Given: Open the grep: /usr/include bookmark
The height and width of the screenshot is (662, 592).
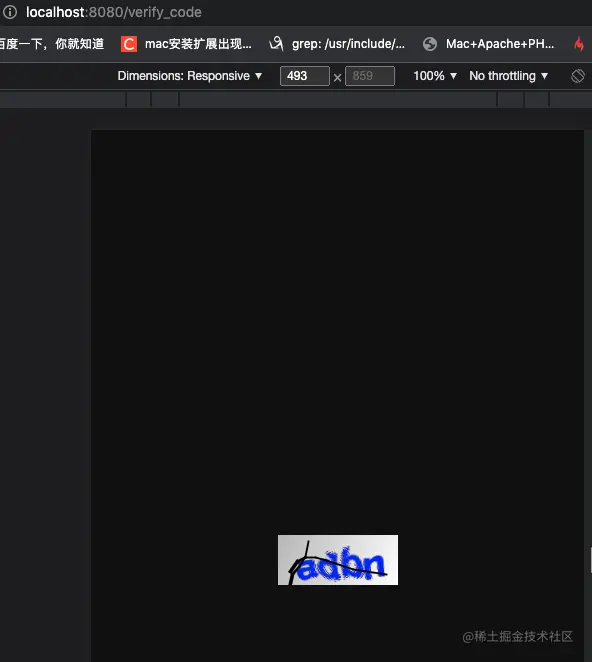Looking at the screenshot, I should pyautogui.click(x=348, y=44).
